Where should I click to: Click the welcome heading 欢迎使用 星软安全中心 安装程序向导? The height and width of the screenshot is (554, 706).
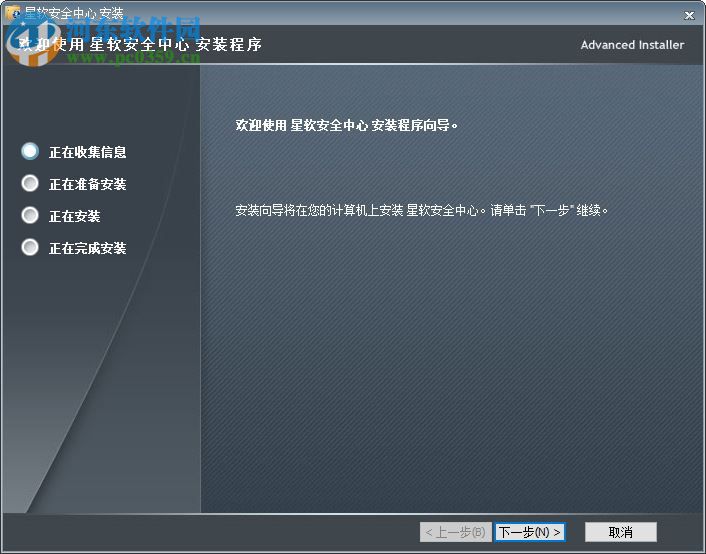click(346, 125)
